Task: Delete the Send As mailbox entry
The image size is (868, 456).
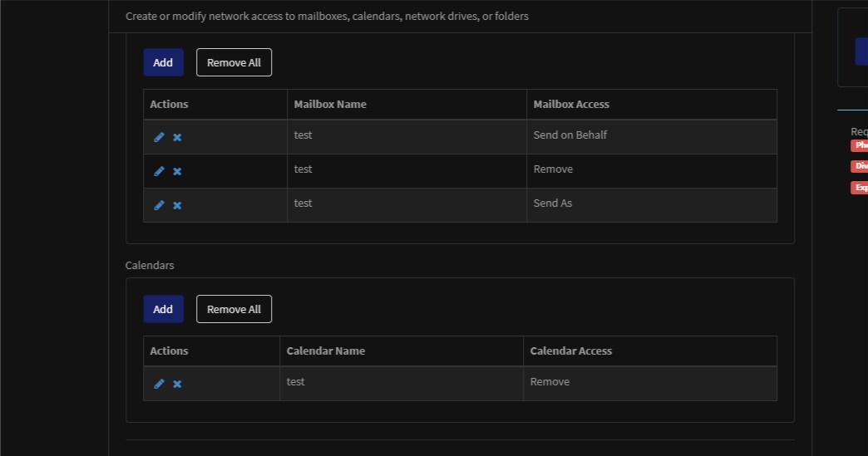Action: 177,205
